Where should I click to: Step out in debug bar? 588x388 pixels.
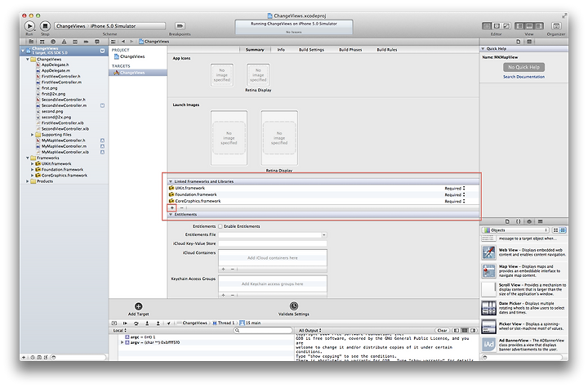[x=158, y=323]
